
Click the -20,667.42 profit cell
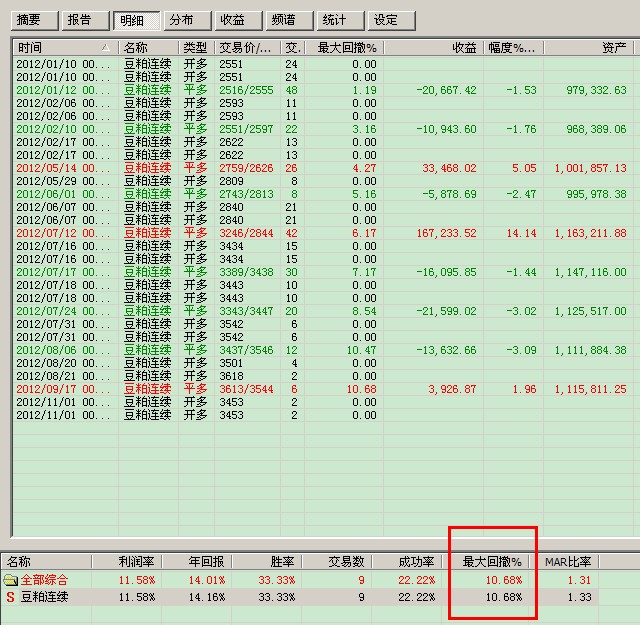point(447,90)
